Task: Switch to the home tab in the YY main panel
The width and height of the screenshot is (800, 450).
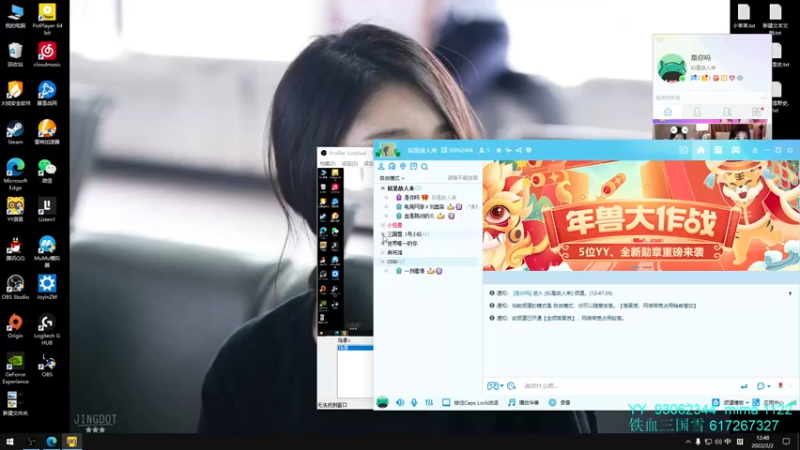Action: click(x=668, y=112)
